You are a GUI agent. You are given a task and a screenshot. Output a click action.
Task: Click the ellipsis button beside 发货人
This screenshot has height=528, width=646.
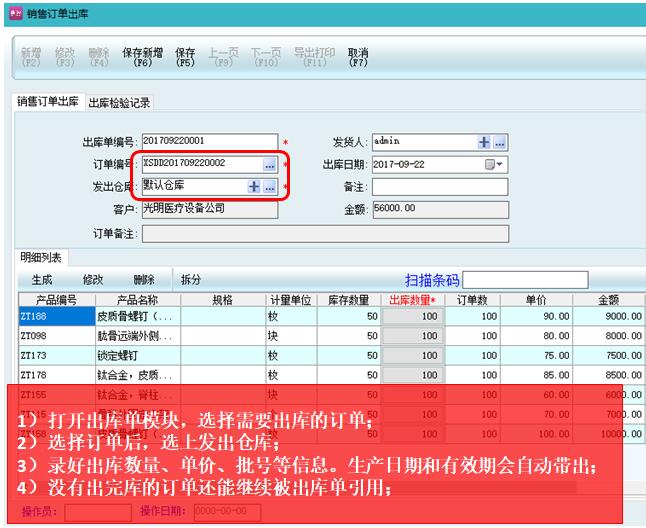tap(500, 142)
